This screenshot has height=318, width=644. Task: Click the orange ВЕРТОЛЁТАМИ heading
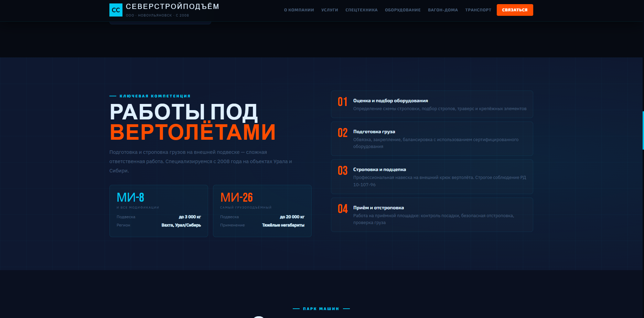click(193, 132)
